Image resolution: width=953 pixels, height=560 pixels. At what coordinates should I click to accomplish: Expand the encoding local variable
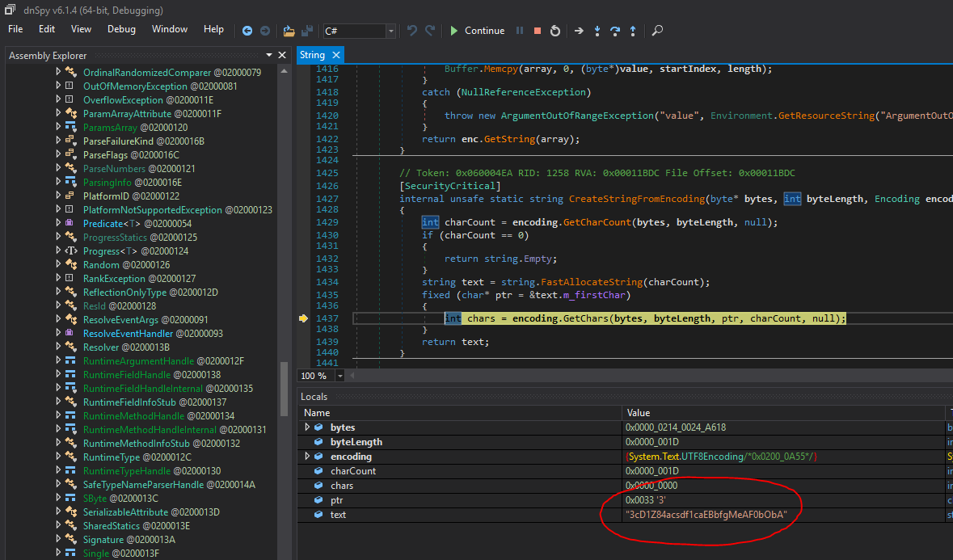[x=307, y=457]
